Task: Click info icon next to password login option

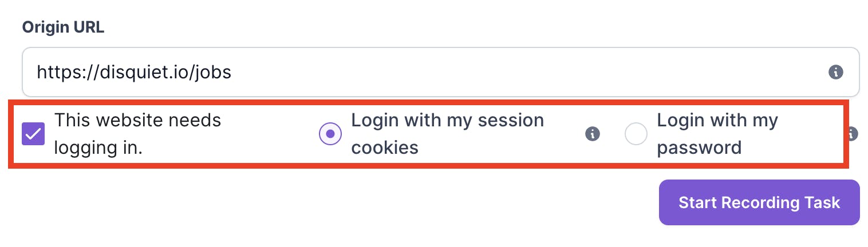Action: click(x=852, y=134)
